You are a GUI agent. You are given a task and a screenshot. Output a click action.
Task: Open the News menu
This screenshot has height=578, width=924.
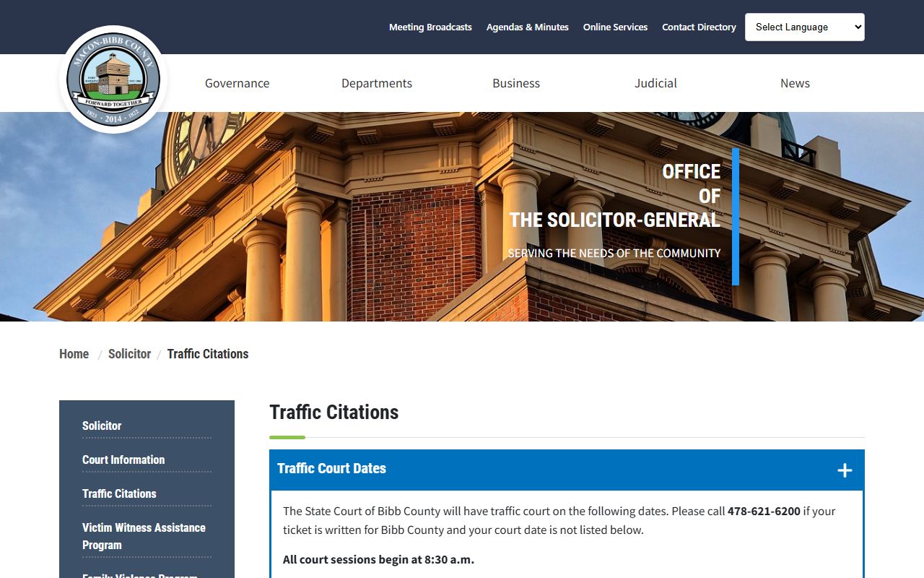(x=795, y=83)
